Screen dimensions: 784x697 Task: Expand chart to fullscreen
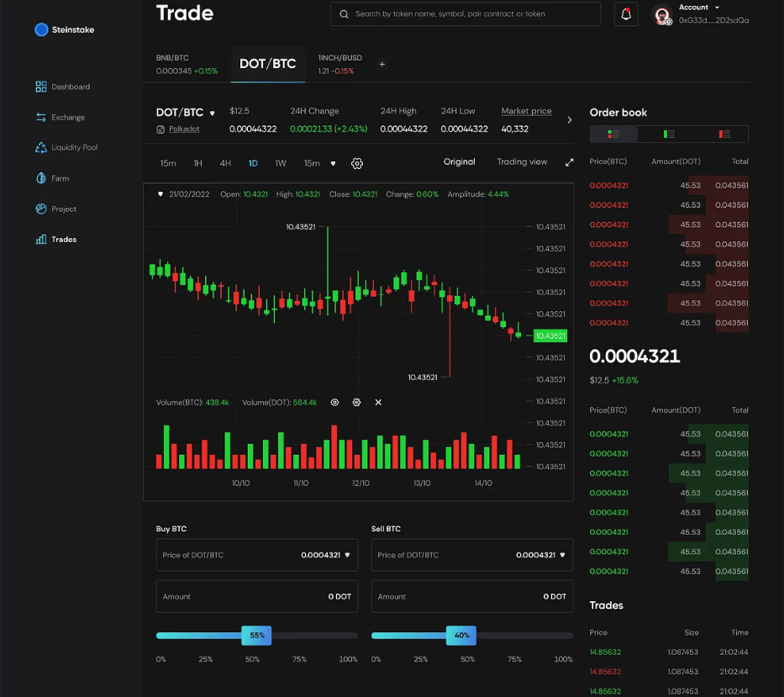click(x=569, y=162)
